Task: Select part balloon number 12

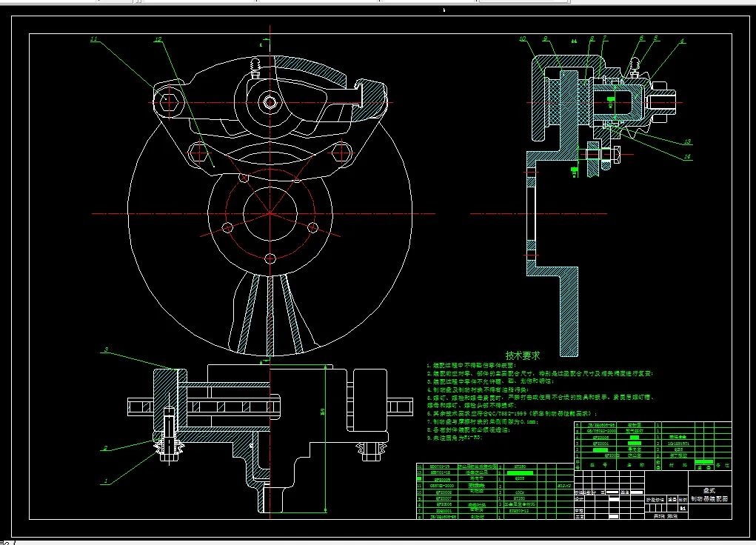Action: coord(158,39)
